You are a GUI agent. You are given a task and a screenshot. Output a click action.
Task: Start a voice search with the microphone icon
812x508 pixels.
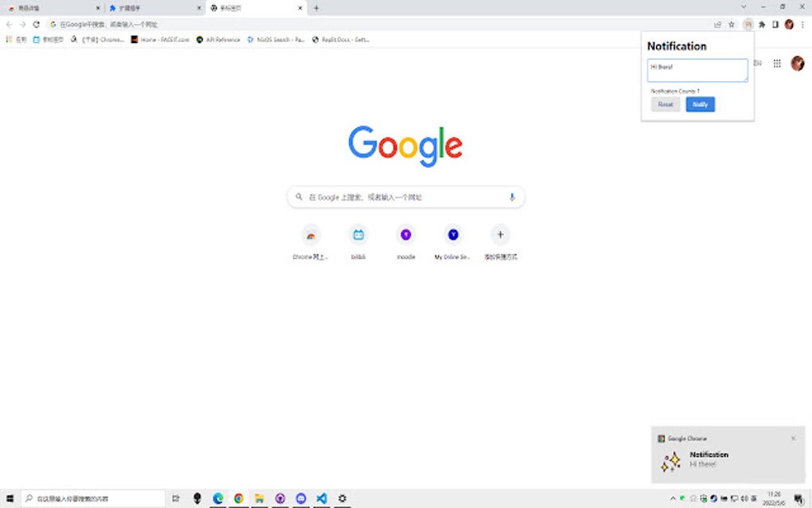(512, 197)
